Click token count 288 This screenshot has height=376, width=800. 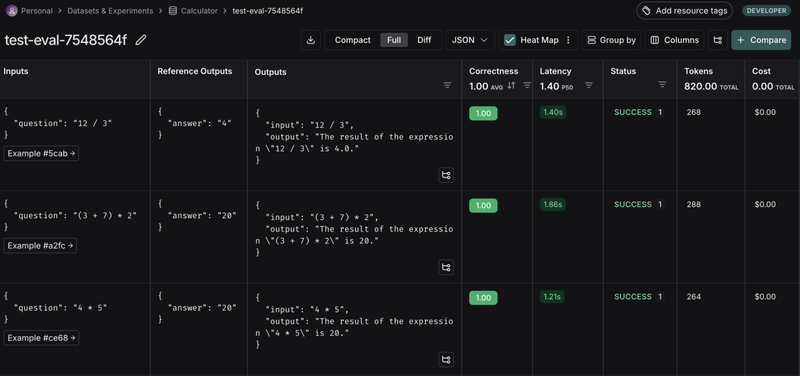pos(694,205)
